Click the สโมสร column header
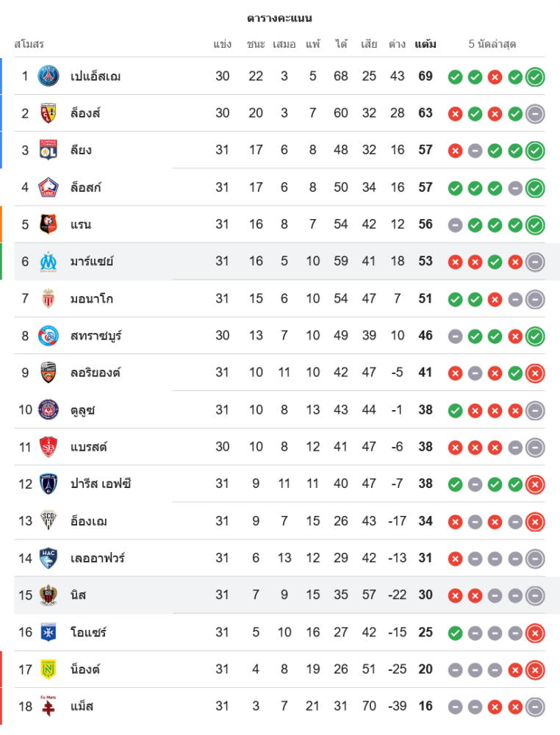The image size is (560, 735). (29, 44)
